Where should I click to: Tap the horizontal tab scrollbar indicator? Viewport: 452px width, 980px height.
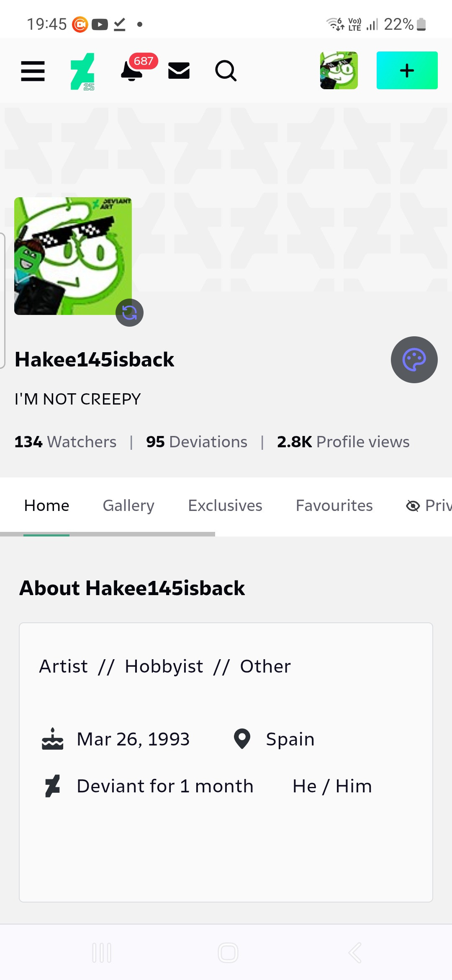108,534
